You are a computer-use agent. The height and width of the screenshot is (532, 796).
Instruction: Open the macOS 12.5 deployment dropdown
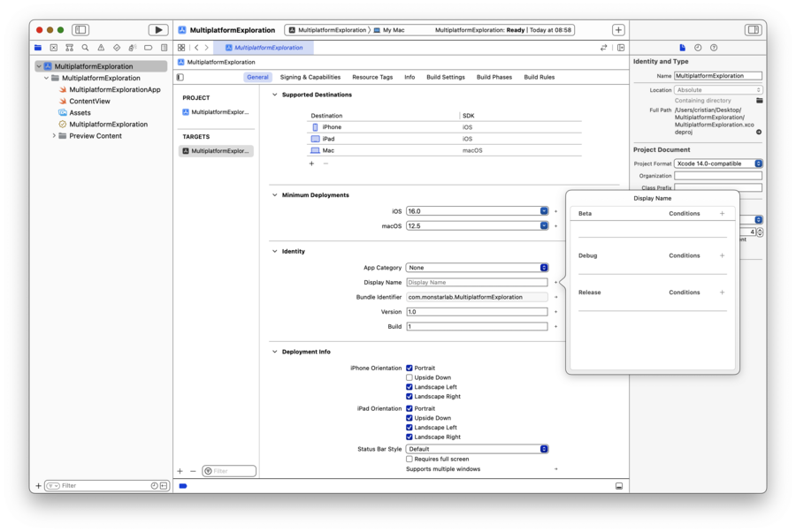click(544, 225)
